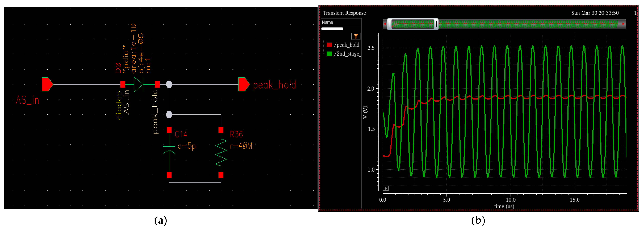This screenshot has height=230, width=644.
Task: Click the r=40M resistor value label
Action: coord(241,146)
